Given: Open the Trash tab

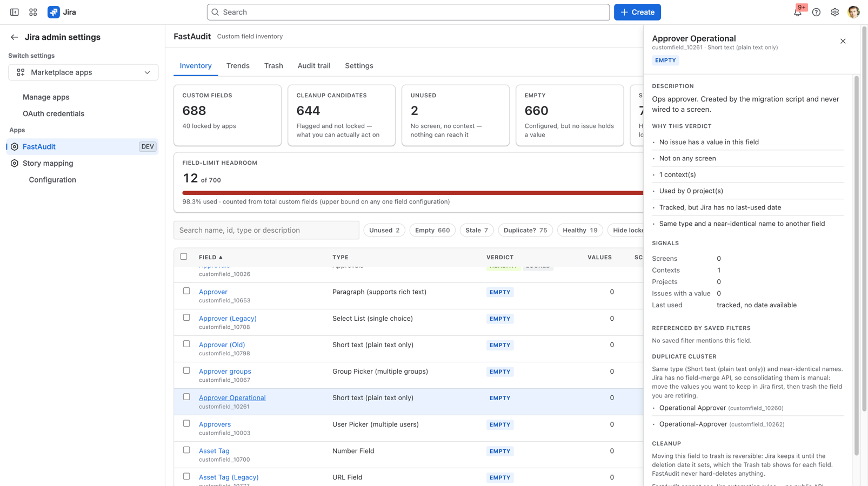Looking at the screenshot, I should click(x=273, y=66).
